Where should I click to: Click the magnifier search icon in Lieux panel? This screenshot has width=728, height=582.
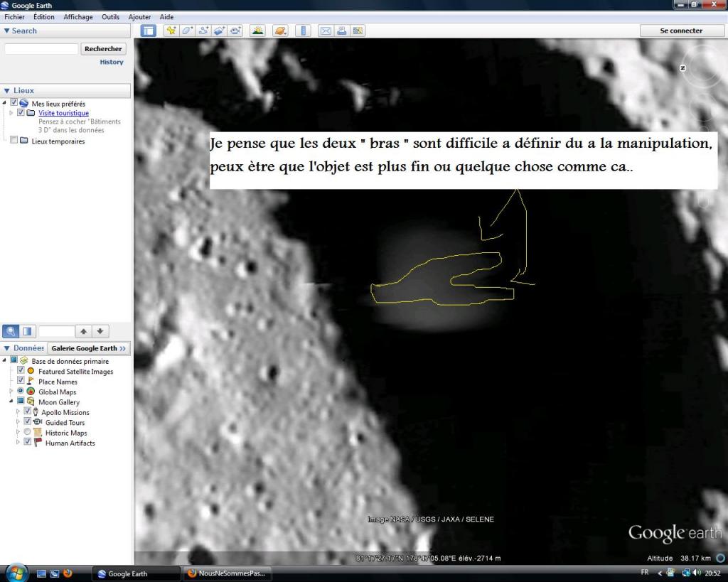[x=11, y=331]
